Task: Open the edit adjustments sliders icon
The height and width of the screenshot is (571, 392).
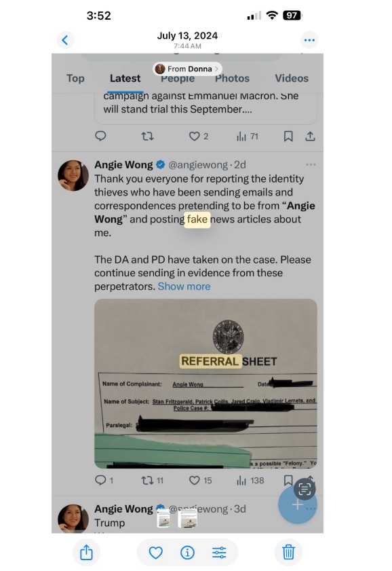Action: click(x=219, y=553)
